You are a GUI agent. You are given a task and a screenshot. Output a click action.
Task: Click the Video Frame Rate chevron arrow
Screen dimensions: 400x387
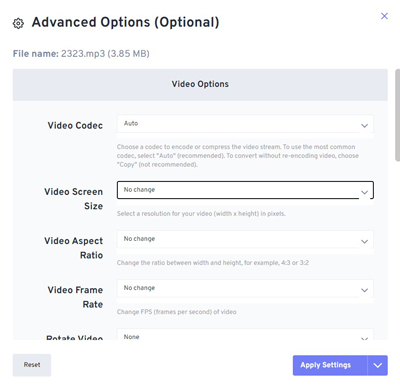364,290
